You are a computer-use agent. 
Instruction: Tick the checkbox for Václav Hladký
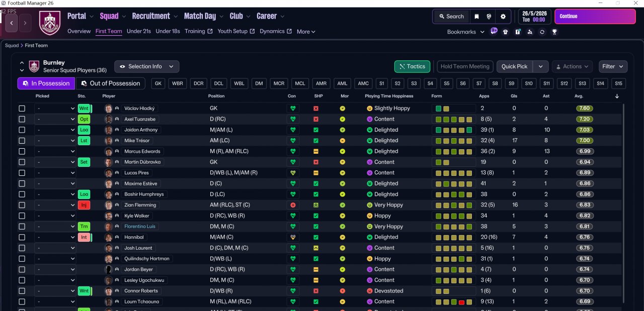click(22, 109)
